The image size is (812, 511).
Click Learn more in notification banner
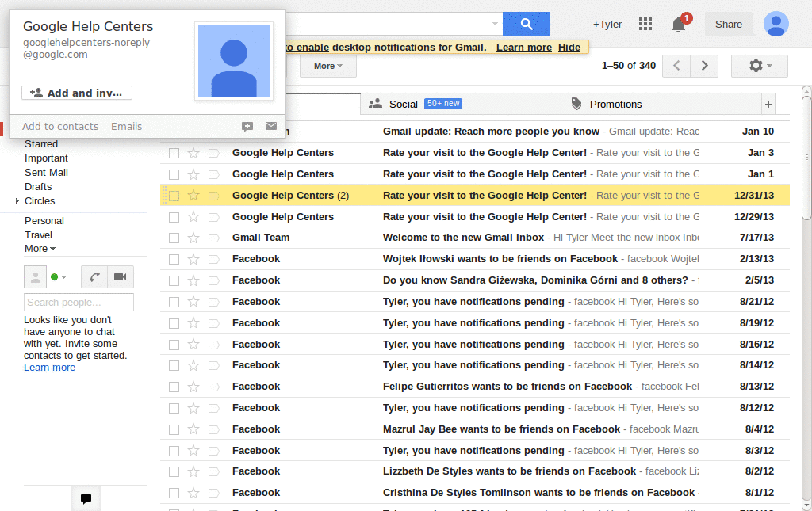tap(524, 47)
